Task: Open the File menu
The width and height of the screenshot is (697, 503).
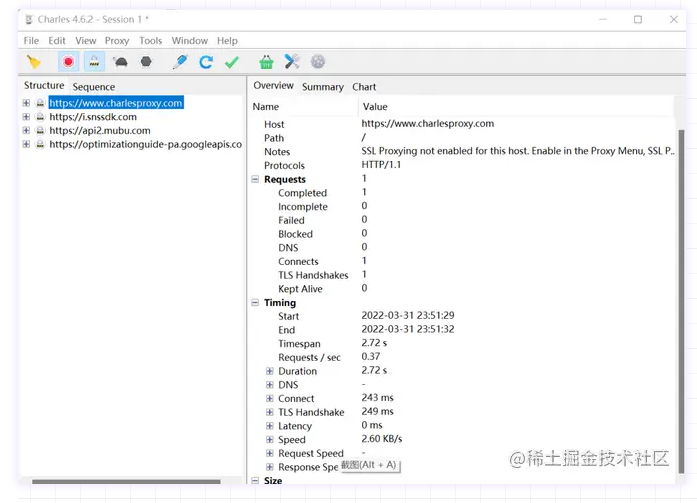Action: tap(31, 41)
